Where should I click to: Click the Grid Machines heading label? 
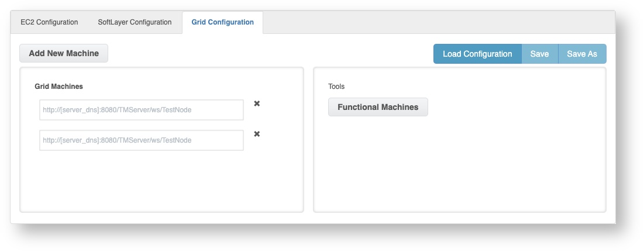tap(58, 87)
